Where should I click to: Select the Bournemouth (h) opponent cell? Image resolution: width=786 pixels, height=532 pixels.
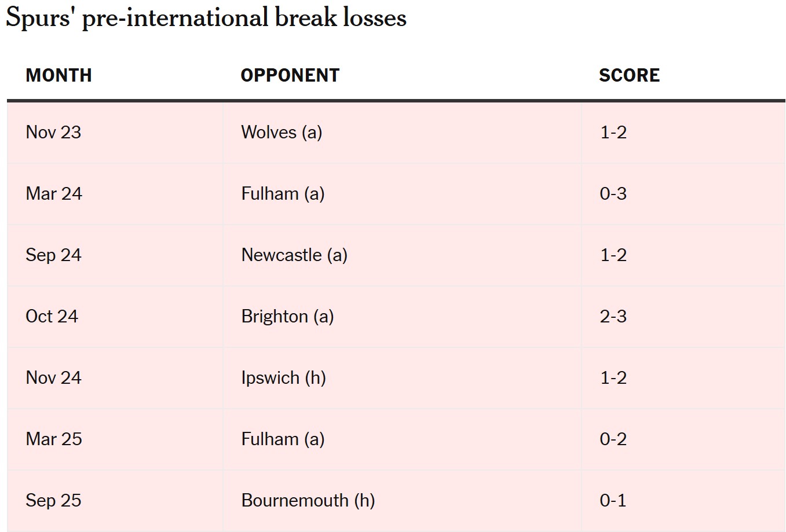pos(308,500)
